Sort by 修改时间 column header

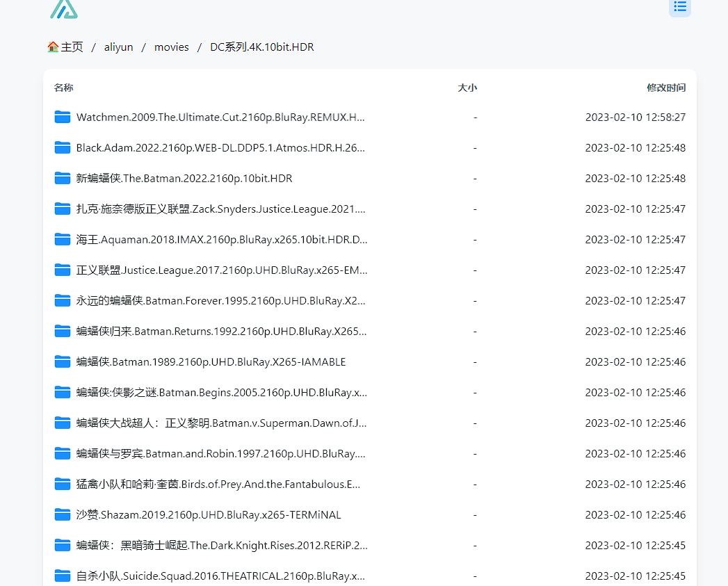(x=666, y=88)
